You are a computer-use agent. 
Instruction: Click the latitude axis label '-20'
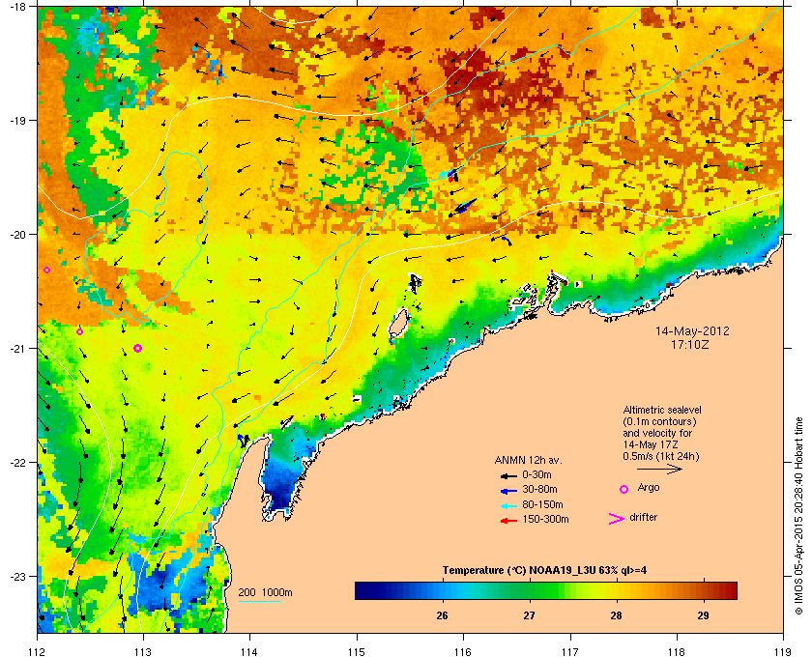[17, 234]
